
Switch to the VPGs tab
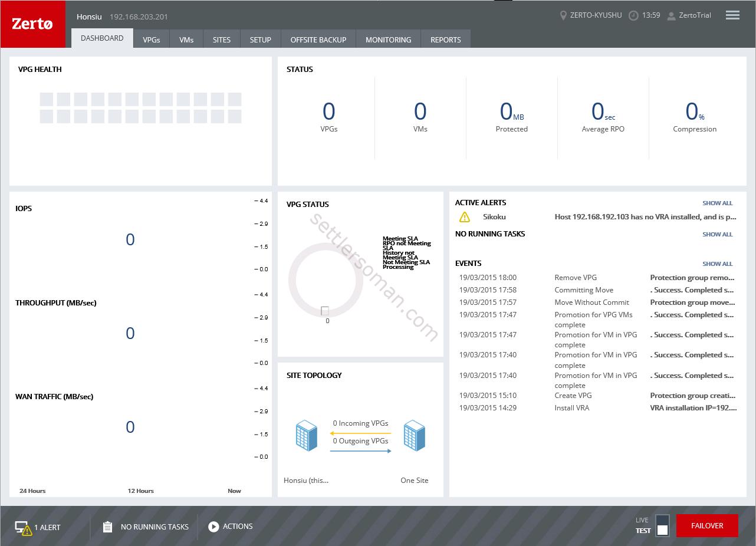[x=152, y=40]
